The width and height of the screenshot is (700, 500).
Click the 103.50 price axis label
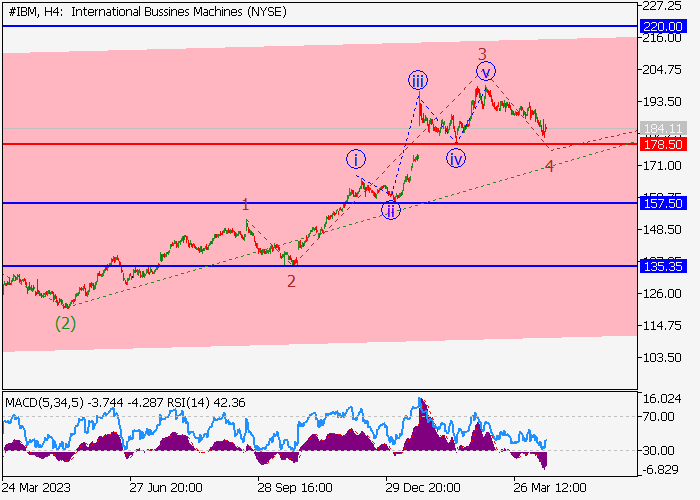(x=662, y=358)
